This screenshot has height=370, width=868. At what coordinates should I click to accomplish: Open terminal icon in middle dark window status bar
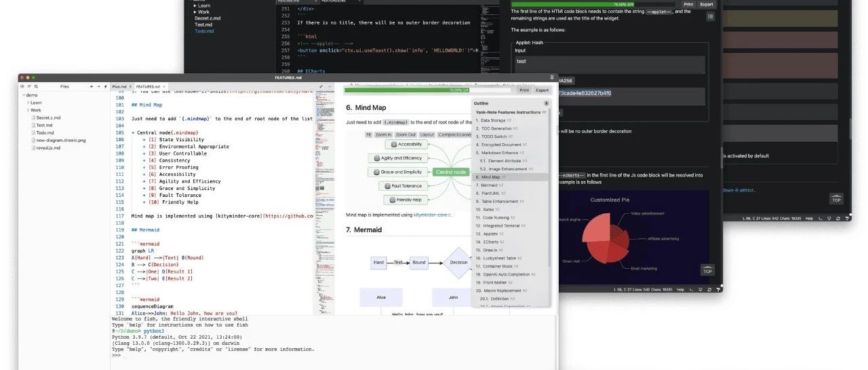690,290
